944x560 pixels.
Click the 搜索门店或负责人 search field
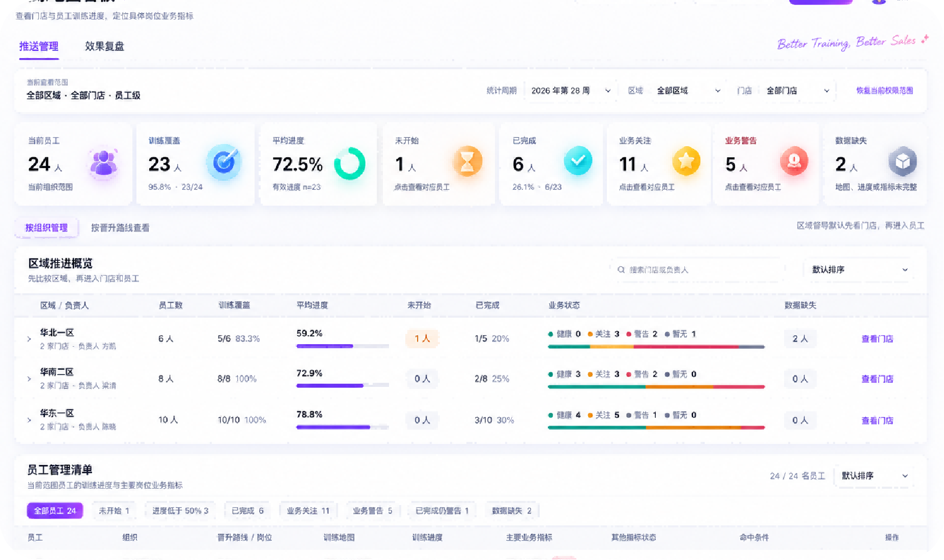click(x=698, y=270)
